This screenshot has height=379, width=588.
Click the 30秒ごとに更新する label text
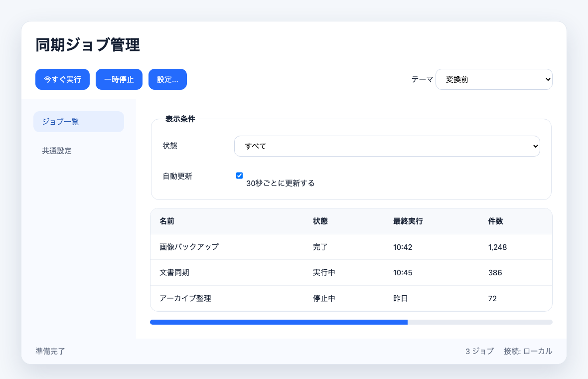coord(281,183)
